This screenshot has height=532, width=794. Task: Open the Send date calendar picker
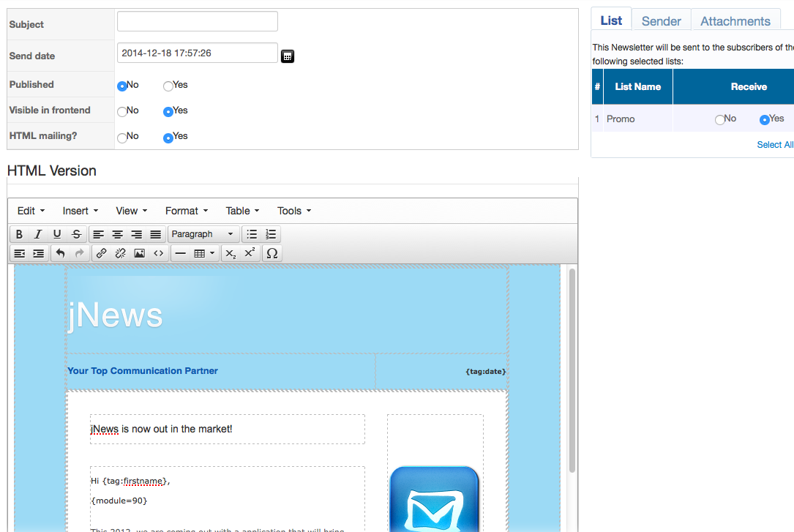(x=288, y=56)
